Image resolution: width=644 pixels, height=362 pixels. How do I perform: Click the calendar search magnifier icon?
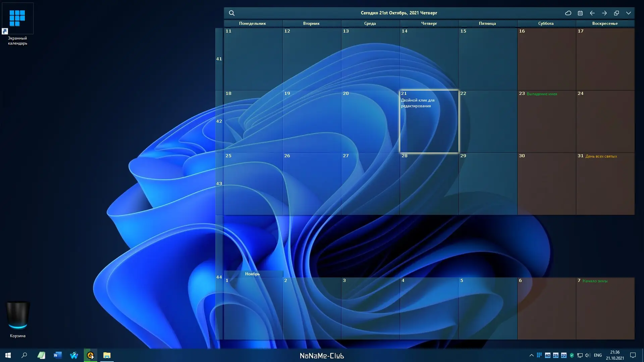[232, 13]
